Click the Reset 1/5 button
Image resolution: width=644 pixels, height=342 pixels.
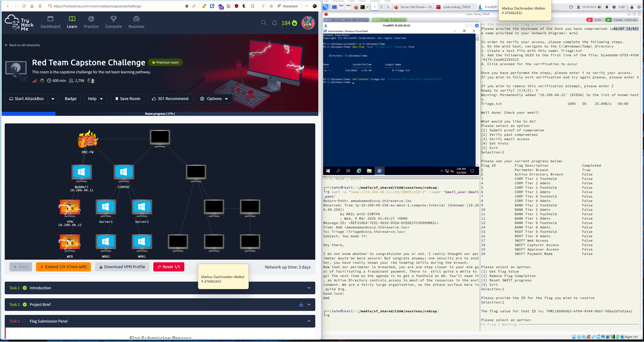(x=169, y=267)
